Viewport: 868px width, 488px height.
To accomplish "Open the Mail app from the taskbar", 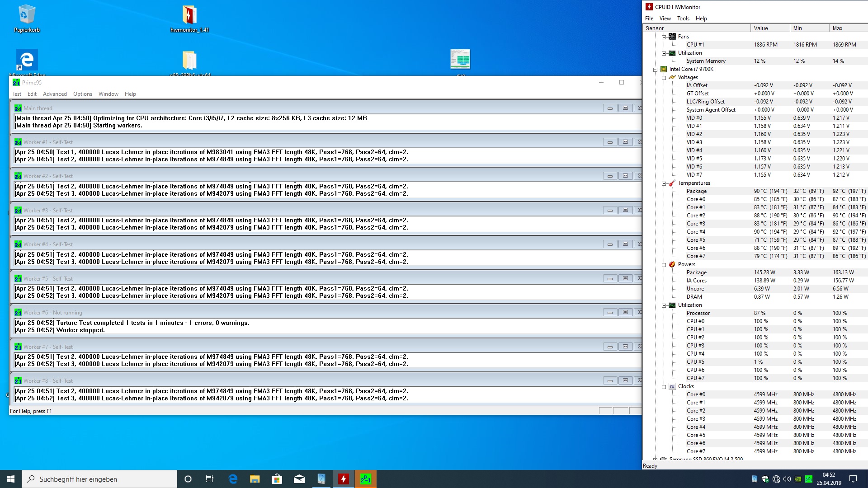I will coord(299,479).
